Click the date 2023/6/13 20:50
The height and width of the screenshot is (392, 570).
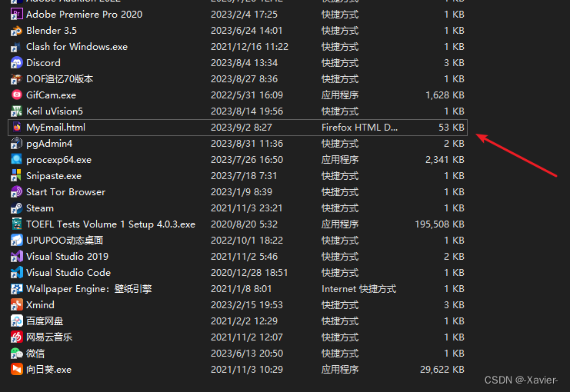[247, 353]
